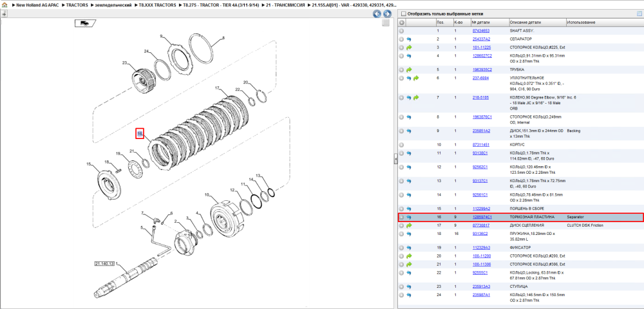This screenshot has width=644, height=309.
Task: Click description 'ПОРШЕНЬ В СБОРЕ' in row 15
Action: point(528,209)
